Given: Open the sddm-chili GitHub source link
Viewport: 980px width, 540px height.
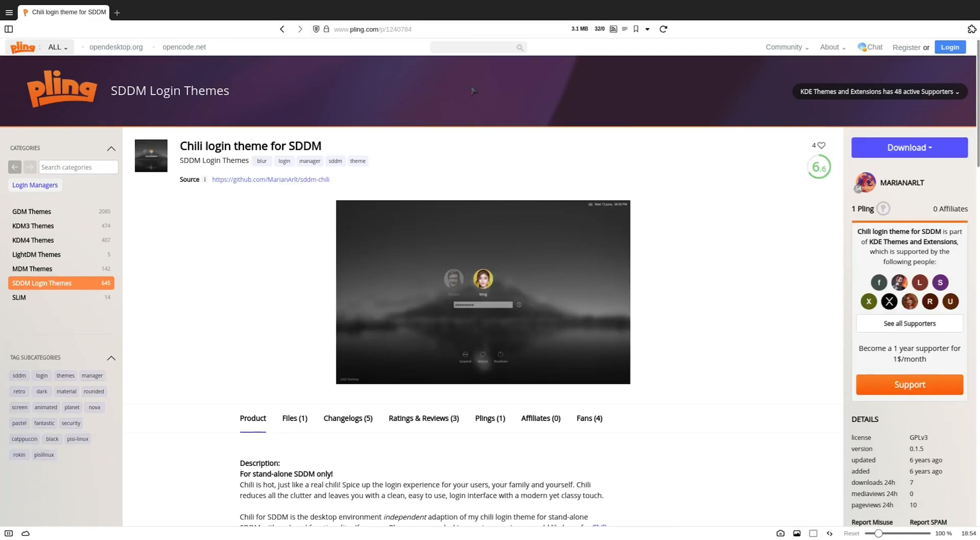Looking at the screenshot, I should click(x=271, y=180).
